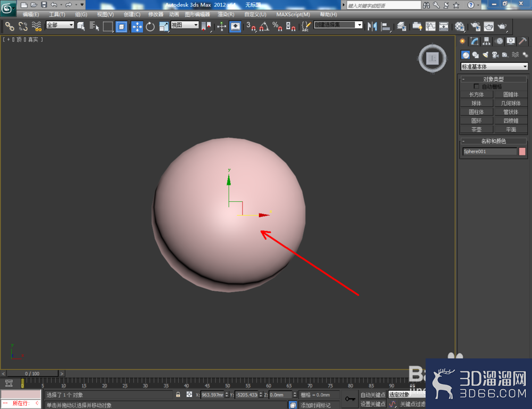Open the 视图(V) menu

click(x=105, y=14)
